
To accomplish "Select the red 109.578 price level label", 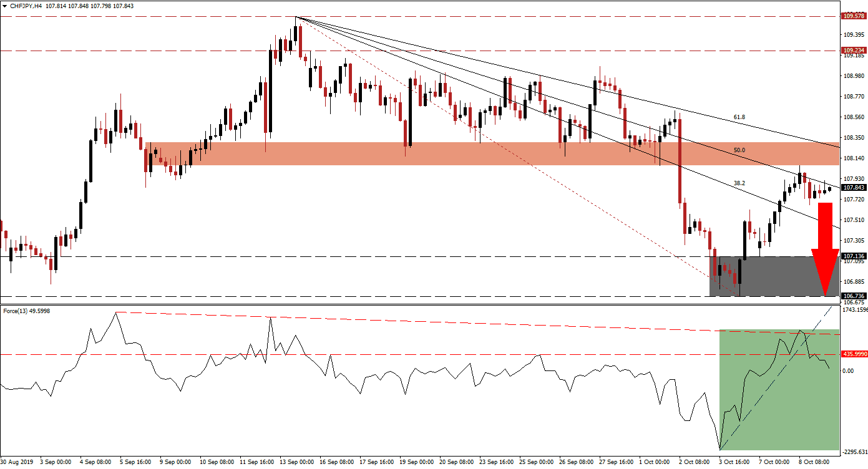I will (x=854, y=16).
